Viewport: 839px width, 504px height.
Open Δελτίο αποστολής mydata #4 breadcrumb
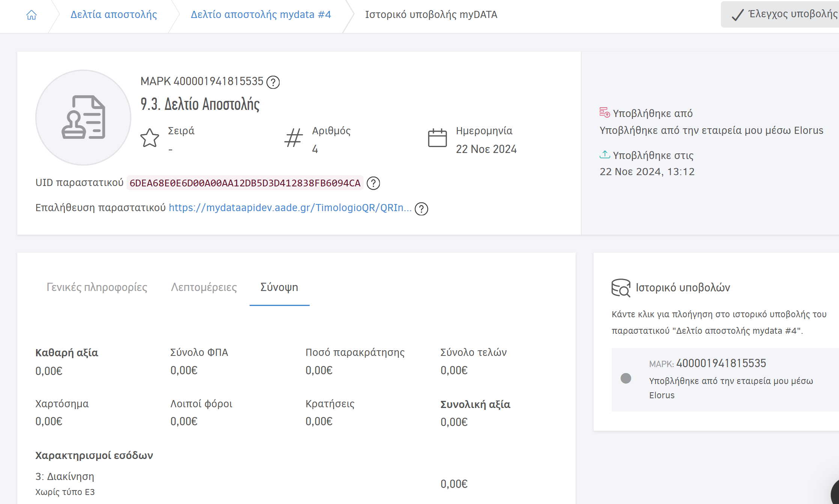pyautogui.click(x=261, y=15)
